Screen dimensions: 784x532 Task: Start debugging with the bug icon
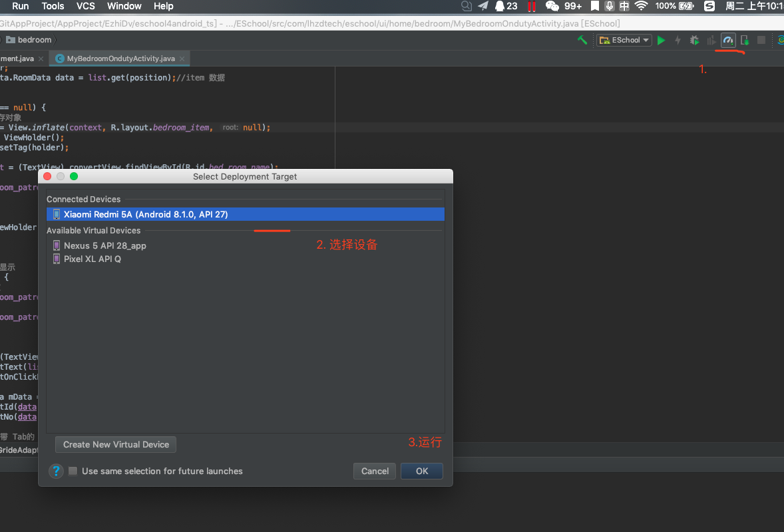tap(694, 40)
